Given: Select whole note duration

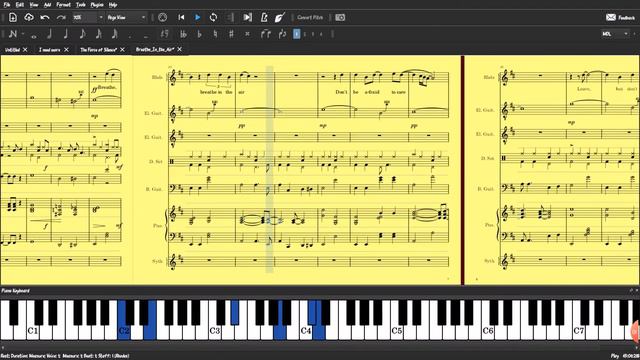Looking at the screenshot, I should [34, 36].
